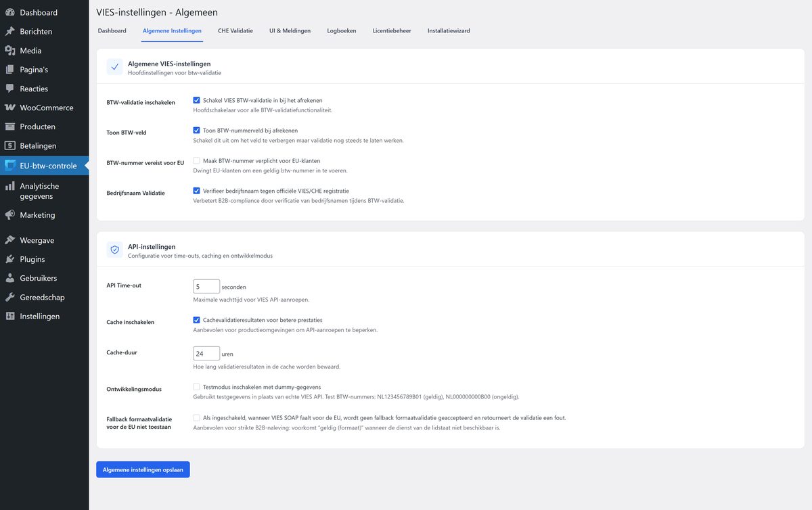
Task: Click the Berichten pin icon
Action: (10, 31)
